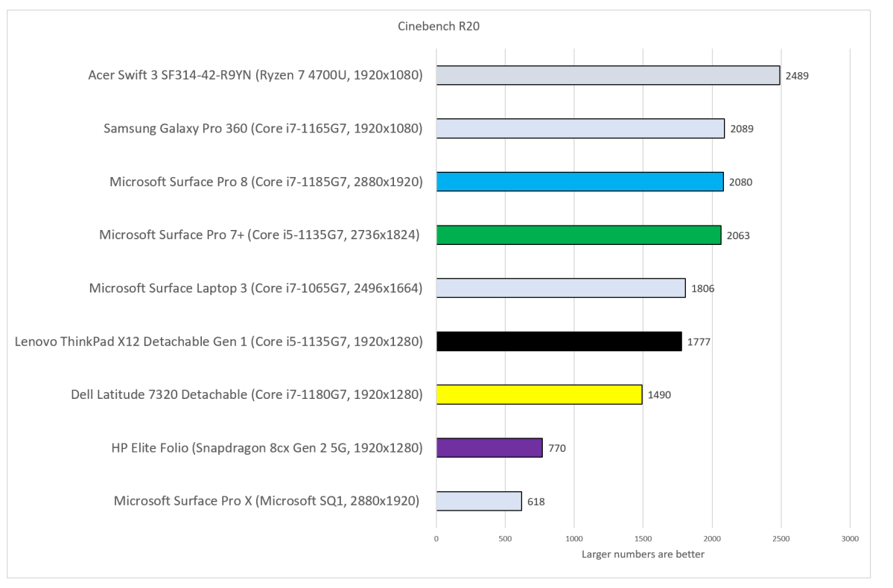Click the purple HP Elite Folio bar
Image resolution: width=893 pixels, height=588 pixels.
click(x=489, y=447)
